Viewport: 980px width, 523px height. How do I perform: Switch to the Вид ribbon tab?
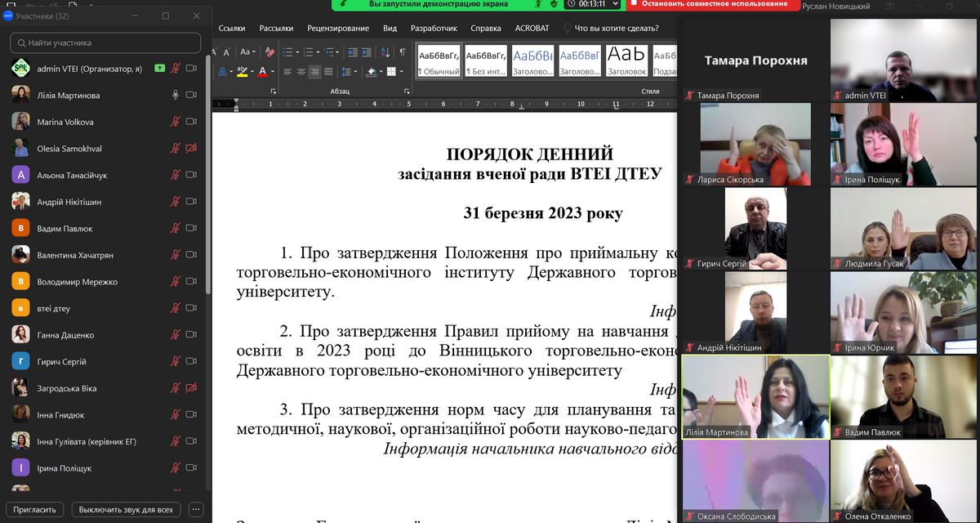[390, 28]
